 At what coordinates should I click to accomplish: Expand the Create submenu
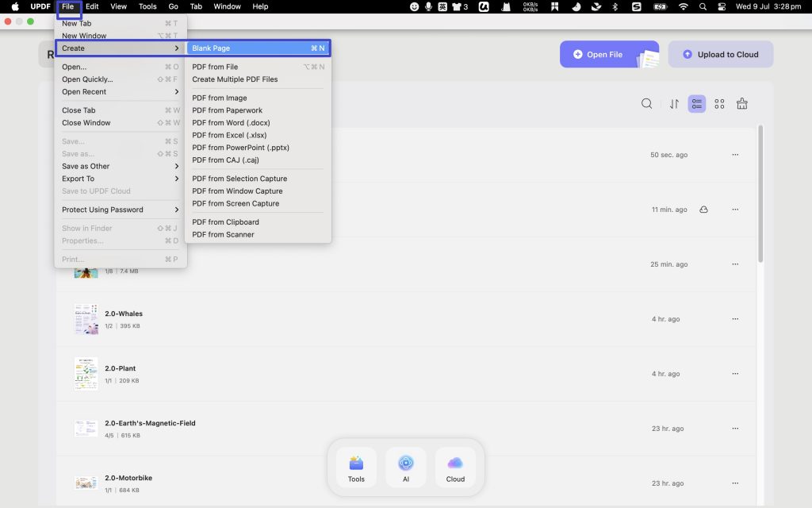point(121,48)
